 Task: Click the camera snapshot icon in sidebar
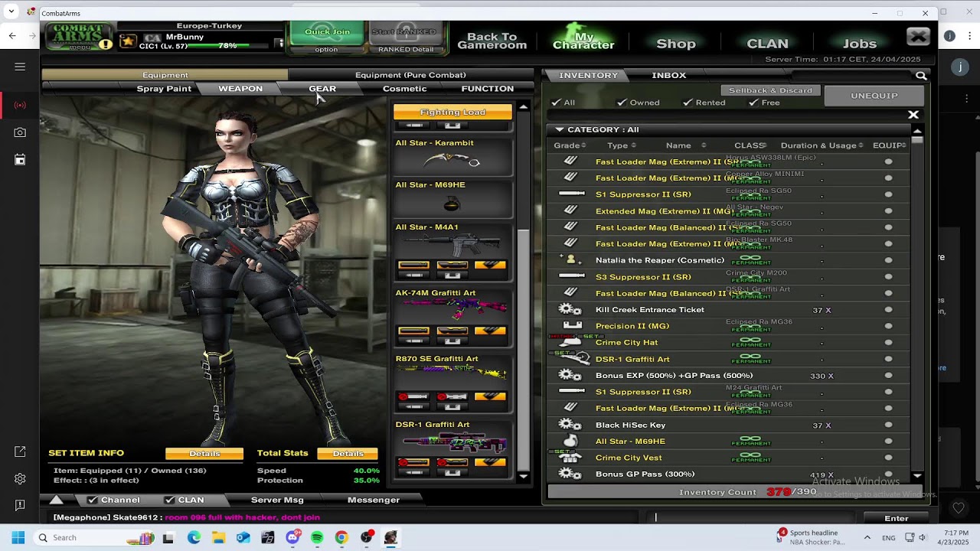pos(20,132)
